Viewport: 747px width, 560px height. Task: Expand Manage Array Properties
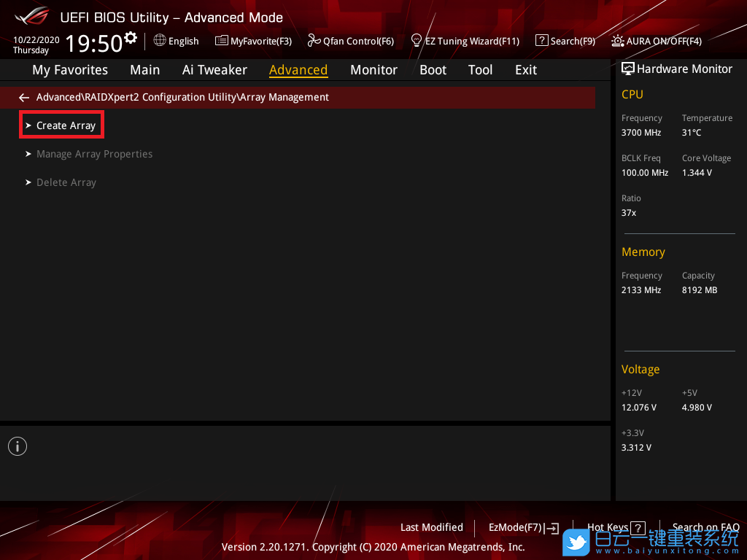[94, 154]
